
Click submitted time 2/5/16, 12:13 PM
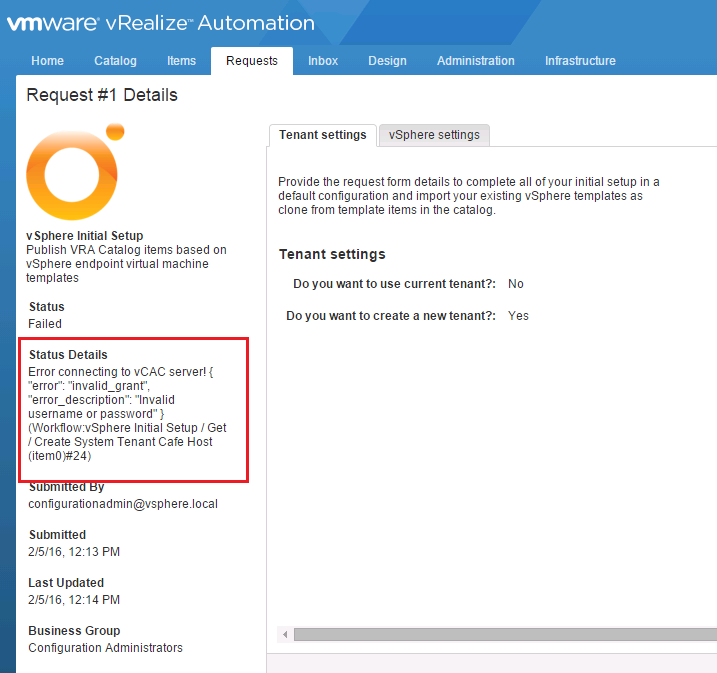pyautogui.click(x=74, y=552)
